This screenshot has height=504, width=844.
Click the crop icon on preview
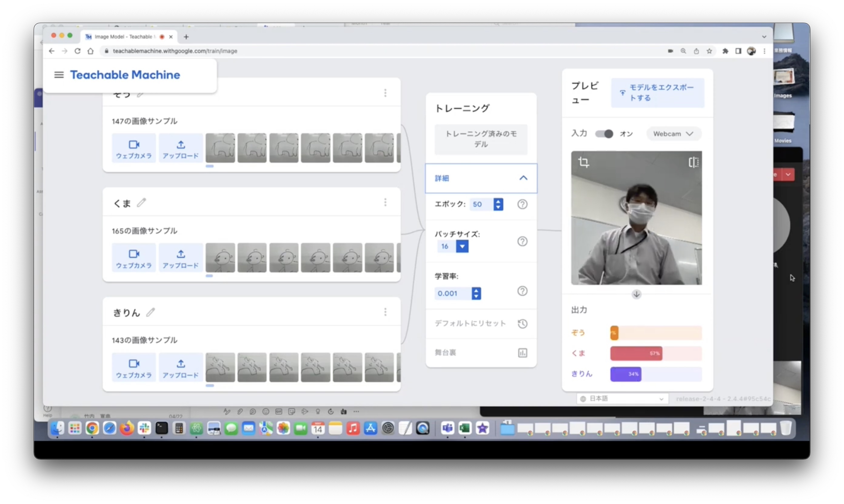(583, 162)
